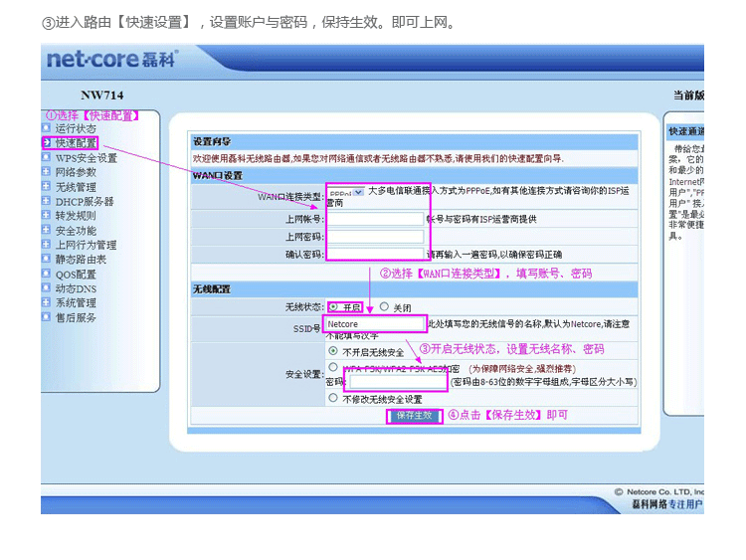The width and height of the screenshot is (746, 560).
Task: Click the square icon beside QOS配置
Action: pos(46,274)
